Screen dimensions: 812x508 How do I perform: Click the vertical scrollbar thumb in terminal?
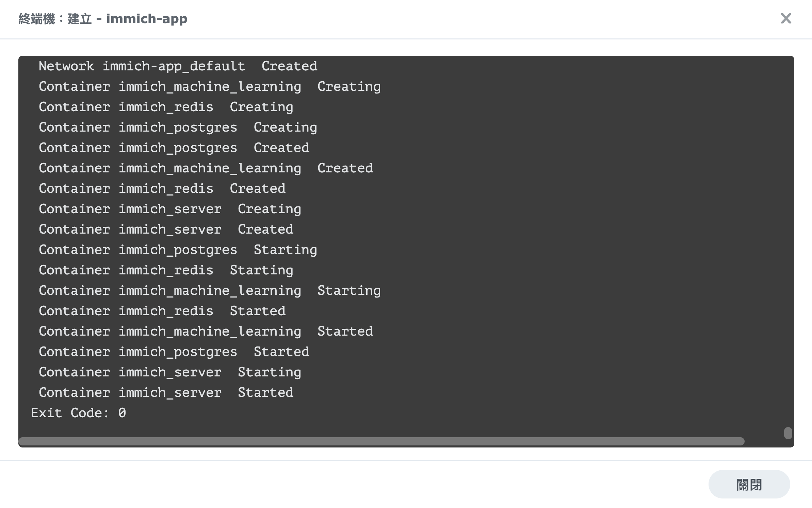[788, 433]
